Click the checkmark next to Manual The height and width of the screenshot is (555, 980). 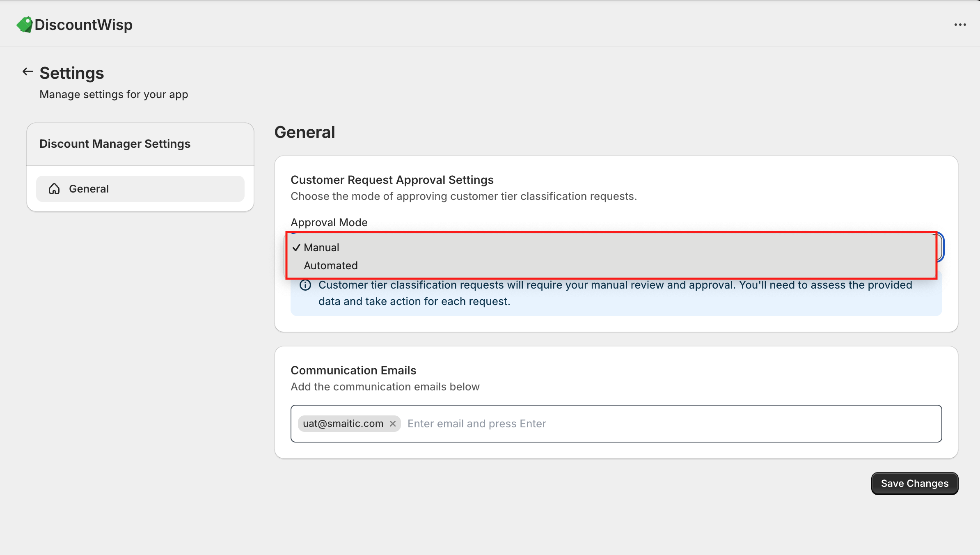click(296, 248)
